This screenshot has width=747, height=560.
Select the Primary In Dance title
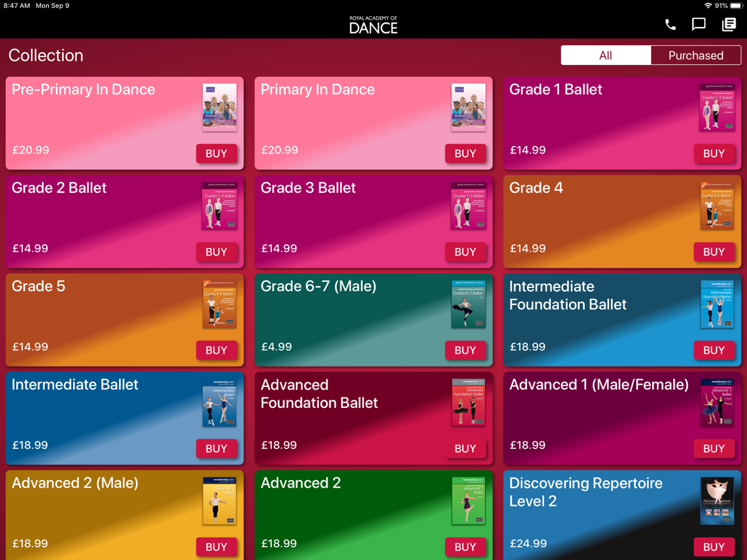[318, 89]
